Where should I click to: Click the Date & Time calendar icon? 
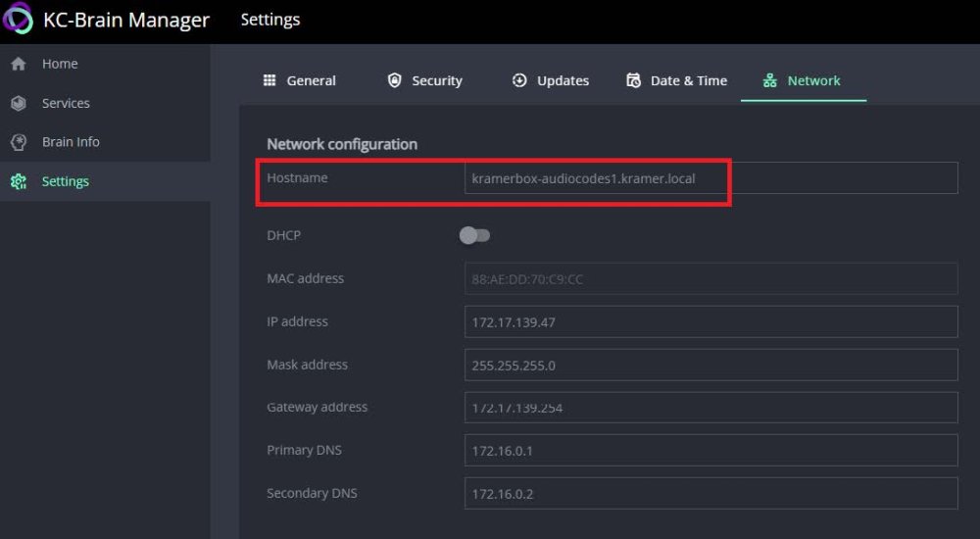pyautogui.click(x=634, y=80)
